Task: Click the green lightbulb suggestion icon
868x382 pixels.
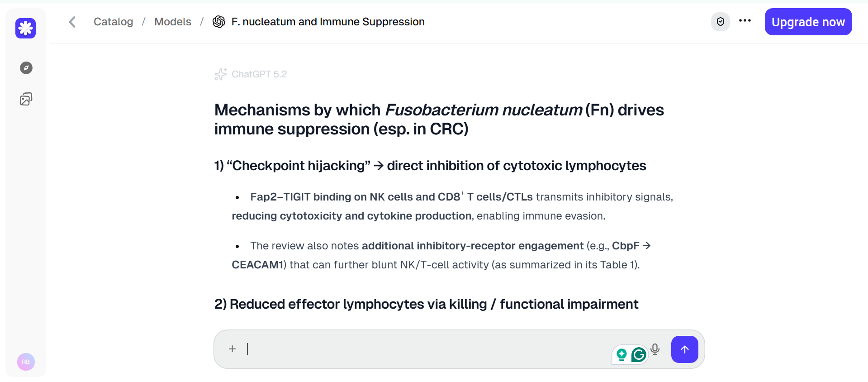Action: [x=622, y=355]
